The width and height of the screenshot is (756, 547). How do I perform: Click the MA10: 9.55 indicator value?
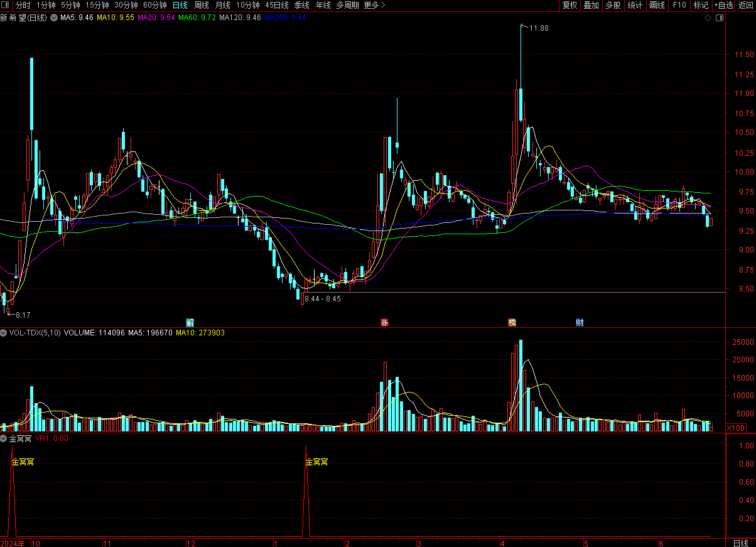coord(115,18)
